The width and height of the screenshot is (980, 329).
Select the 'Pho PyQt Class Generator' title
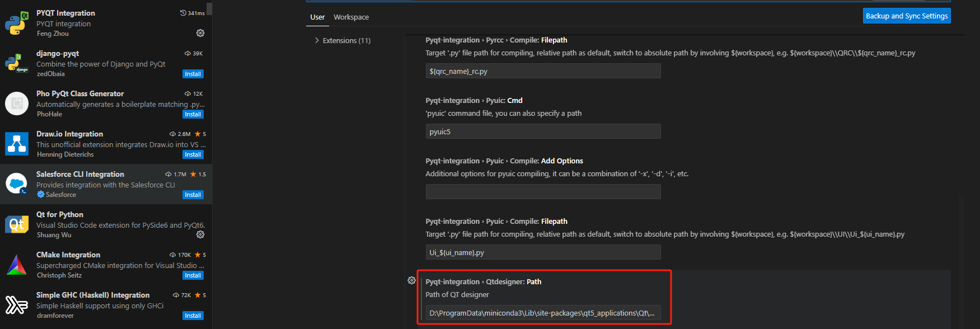[x=80, y=93]
